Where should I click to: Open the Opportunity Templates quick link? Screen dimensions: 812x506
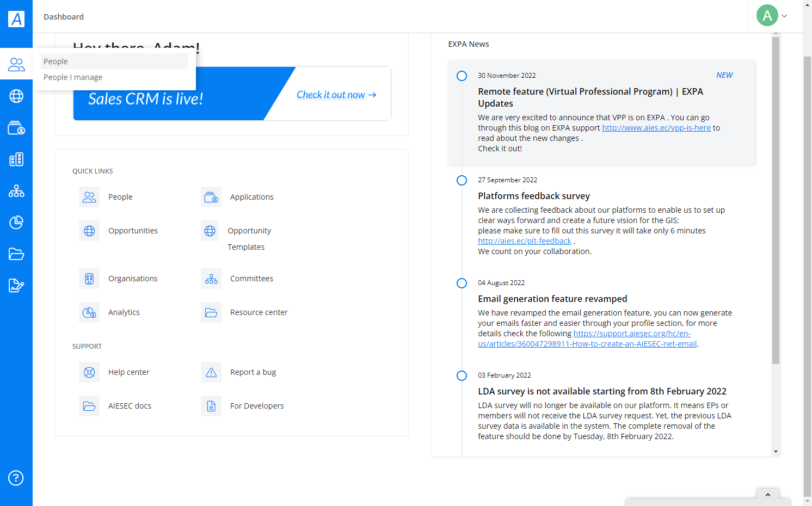coord(249,239)
